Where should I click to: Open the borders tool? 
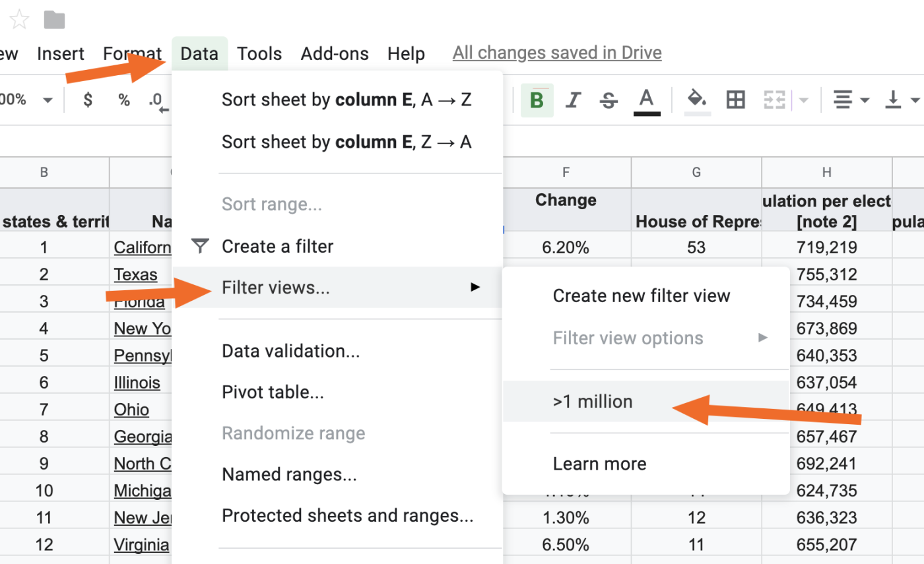tap(735, 100)
